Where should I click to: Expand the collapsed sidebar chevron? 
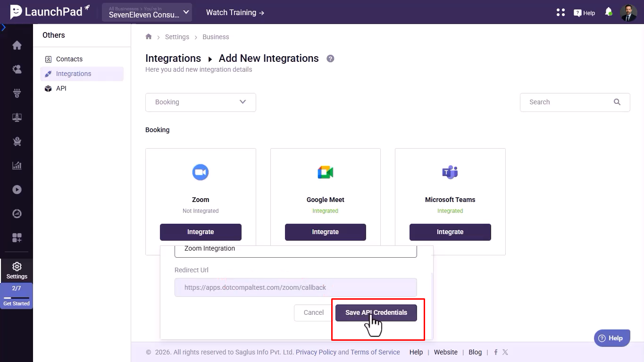click(x=4, y=28)
